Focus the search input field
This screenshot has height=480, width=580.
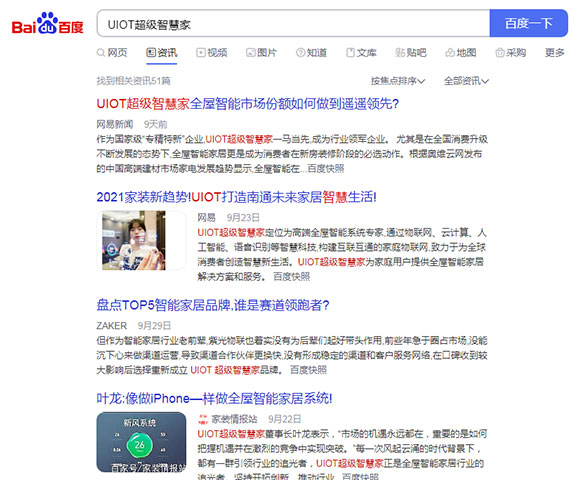tap(293, 23)
